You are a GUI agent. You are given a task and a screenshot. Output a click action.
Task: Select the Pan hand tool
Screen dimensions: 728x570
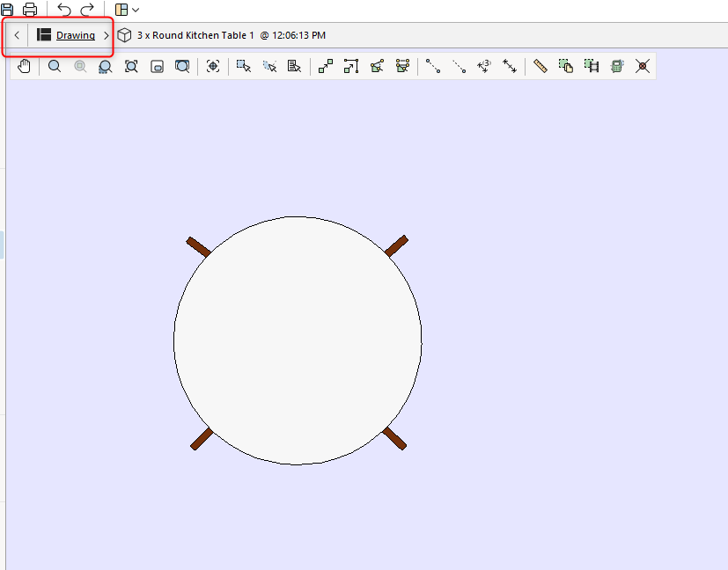pos(24,66)
